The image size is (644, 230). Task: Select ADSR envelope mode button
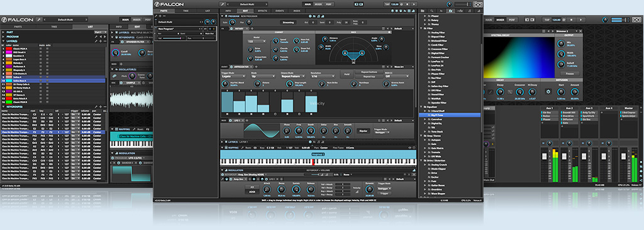point(253,192)
